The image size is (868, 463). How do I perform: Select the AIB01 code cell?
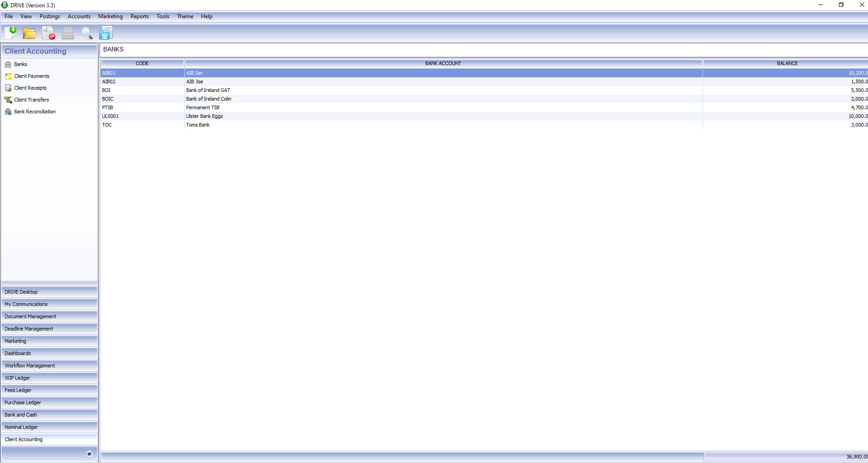[x=142, y=73]
